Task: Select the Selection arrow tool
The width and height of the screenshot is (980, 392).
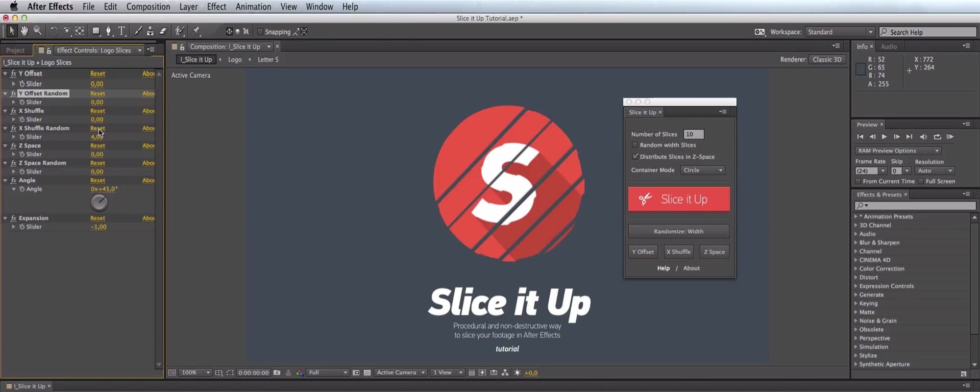Action: [x=12, y=31]
